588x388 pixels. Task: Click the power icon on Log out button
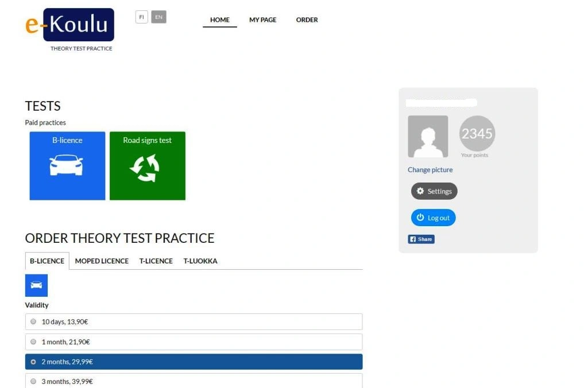[420, 218]
